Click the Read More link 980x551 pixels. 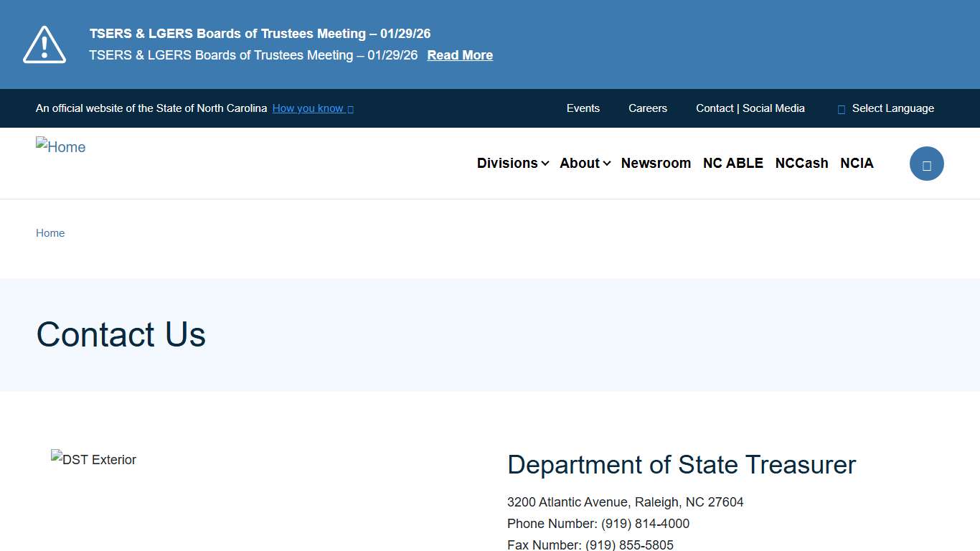pos(460,55)
